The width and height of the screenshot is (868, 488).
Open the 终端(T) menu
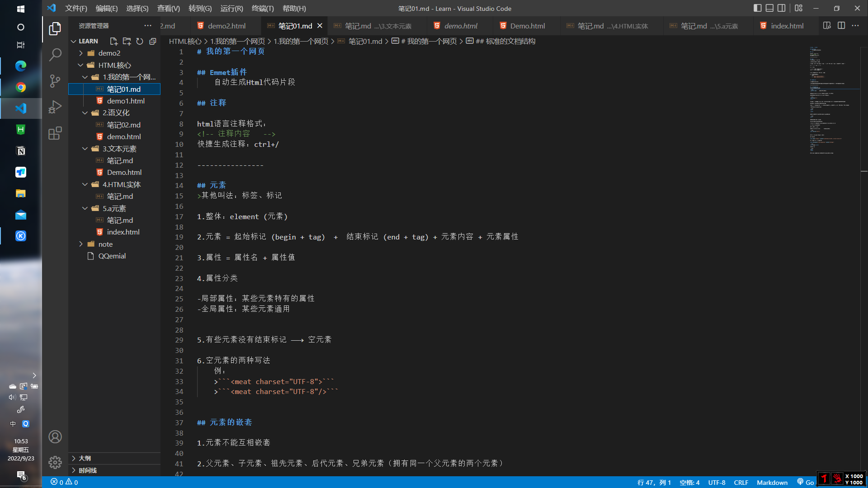(262, 8)
